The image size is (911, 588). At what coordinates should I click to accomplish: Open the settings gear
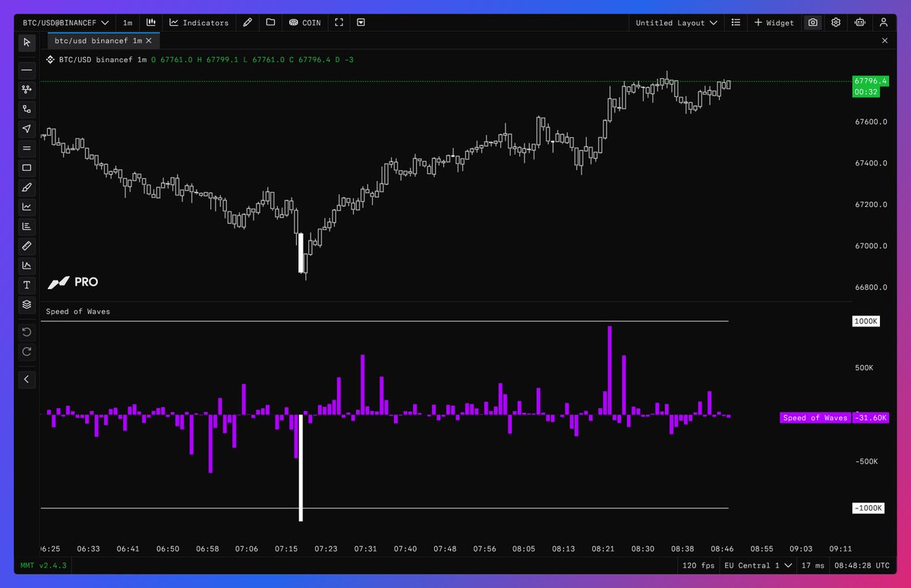tap(836, 23)
